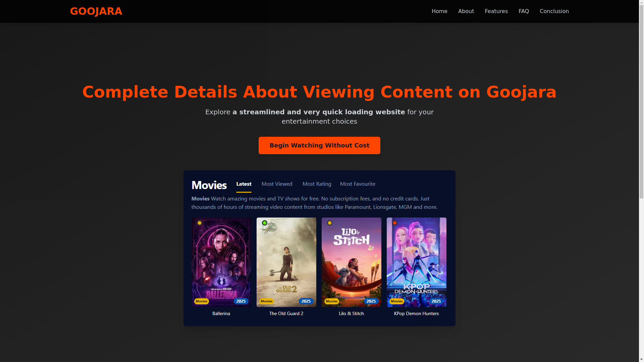Click the Complete Details About Viewing Content heading

[319, 92]
